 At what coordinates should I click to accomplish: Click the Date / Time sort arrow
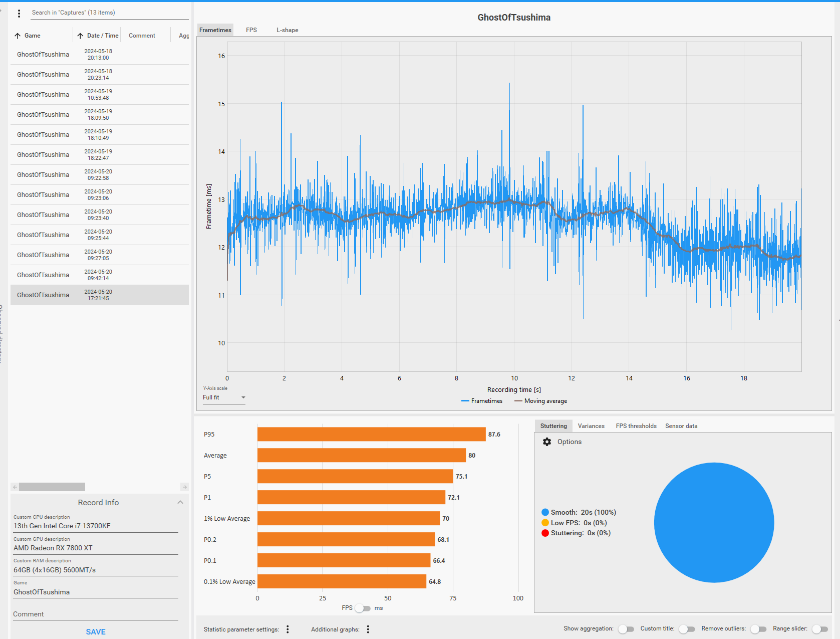pos(80,36)
